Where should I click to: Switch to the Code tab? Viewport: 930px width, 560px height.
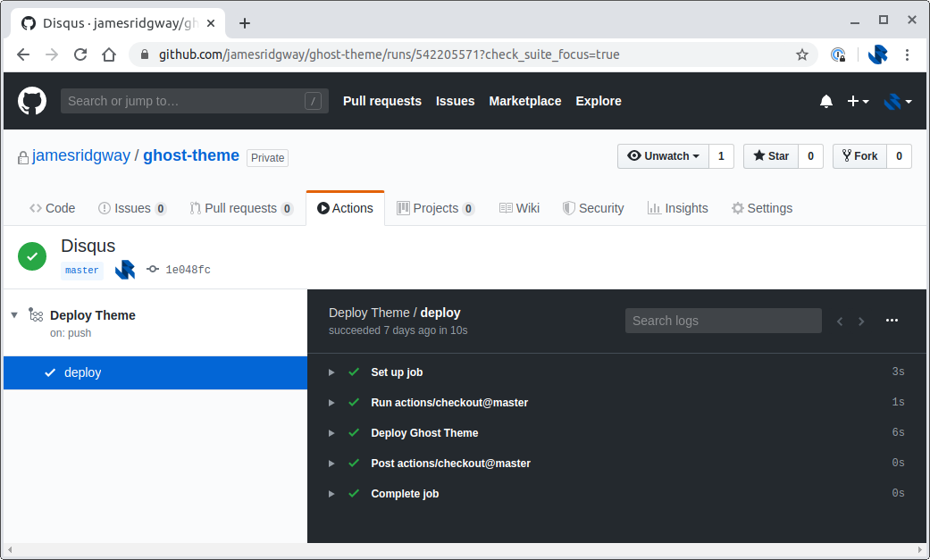(x=52, y=208)
